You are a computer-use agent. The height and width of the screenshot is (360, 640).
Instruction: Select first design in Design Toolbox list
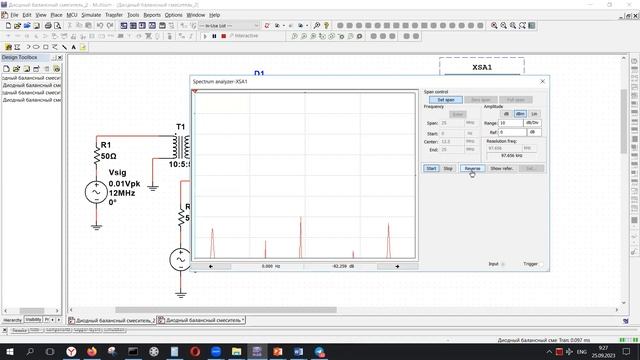[32, 78]
